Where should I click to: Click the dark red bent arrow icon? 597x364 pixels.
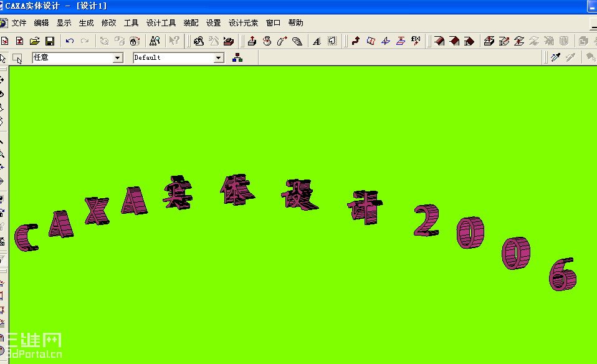pyautogui.click(x=356, y=41)
